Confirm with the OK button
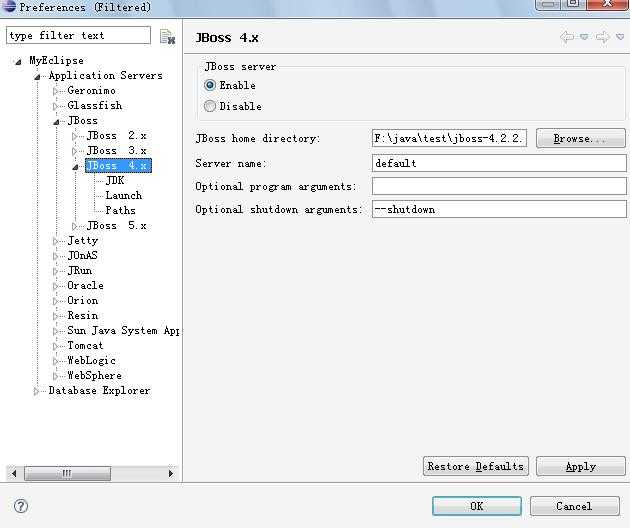Viewport: 630px width, 528px height. (x=477, y=506)
